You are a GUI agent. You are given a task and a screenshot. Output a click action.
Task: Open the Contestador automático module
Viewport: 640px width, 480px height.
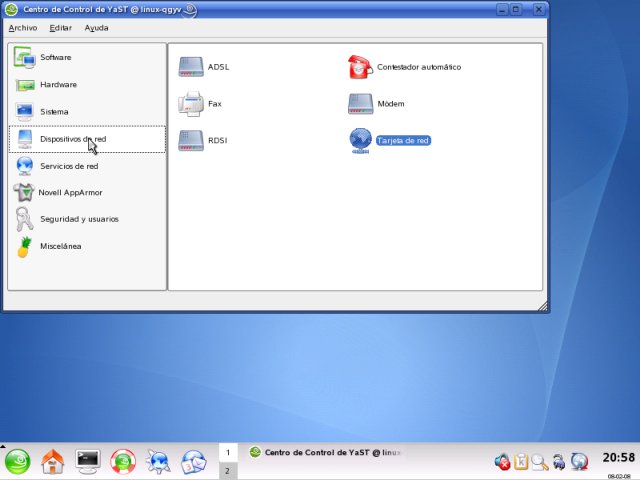click(404, 67)
